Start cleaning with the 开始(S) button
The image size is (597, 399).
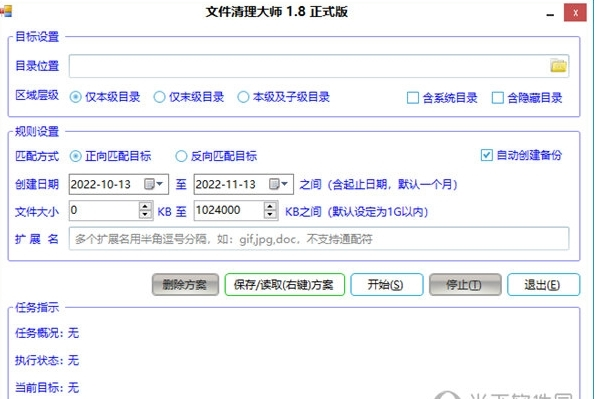(386, 284)
